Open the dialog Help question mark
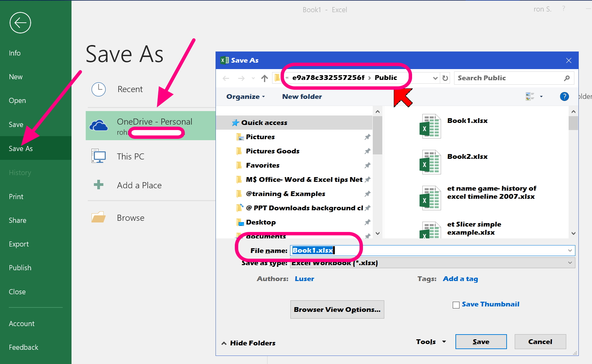The image size is (592, 364). point(564,97)
